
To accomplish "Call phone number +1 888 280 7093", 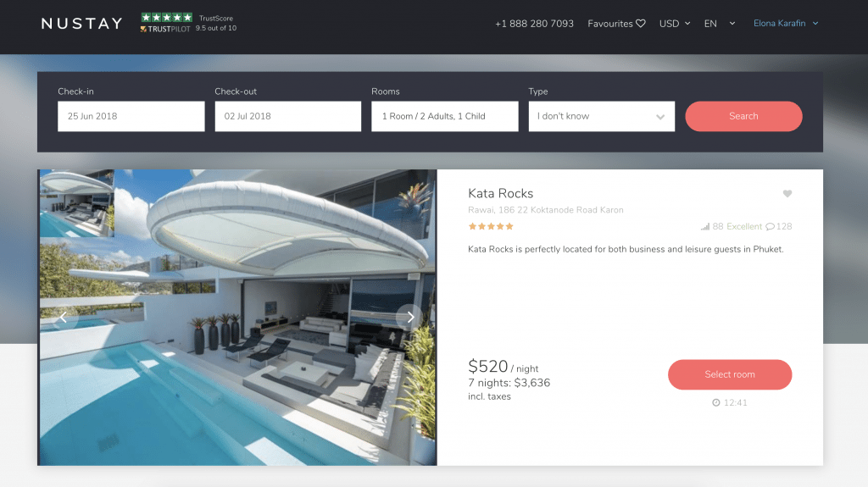I will 534,24.
